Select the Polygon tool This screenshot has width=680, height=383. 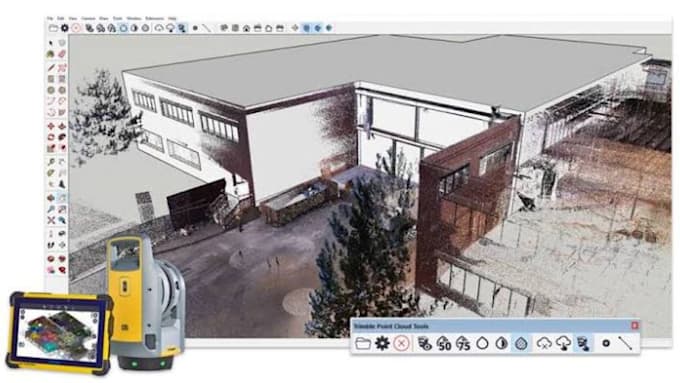click(62, 90)
